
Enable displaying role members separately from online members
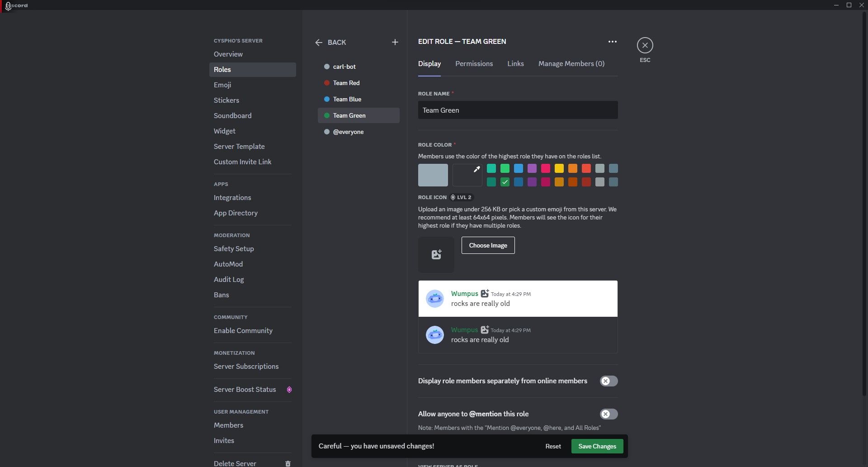coord(609,381)
